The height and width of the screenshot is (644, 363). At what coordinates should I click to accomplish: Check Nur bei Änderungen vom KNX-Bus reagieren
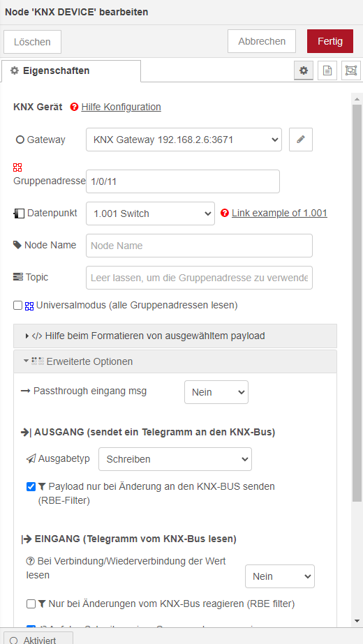(x=31, y=604)
